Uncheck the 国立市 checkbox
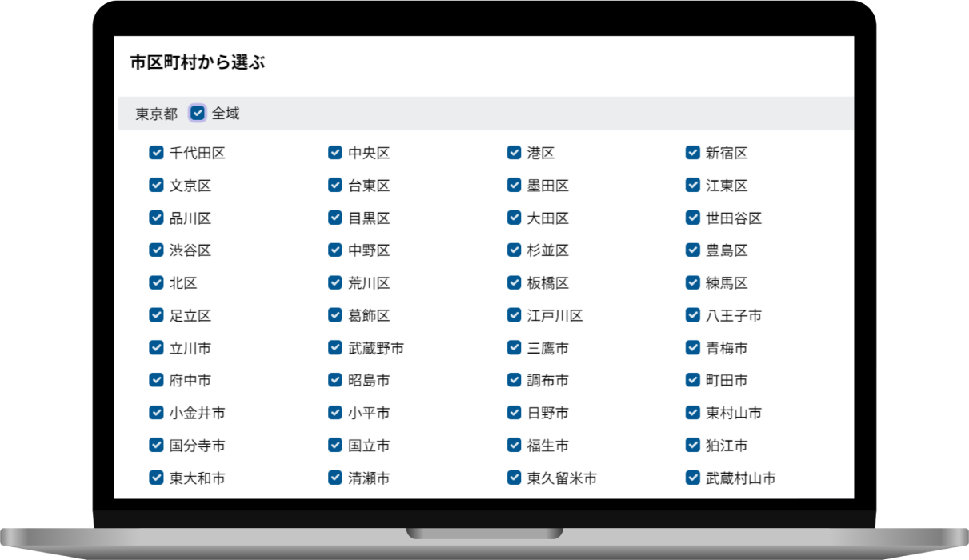The image size is (969, 560). click(x=335, y=445)
